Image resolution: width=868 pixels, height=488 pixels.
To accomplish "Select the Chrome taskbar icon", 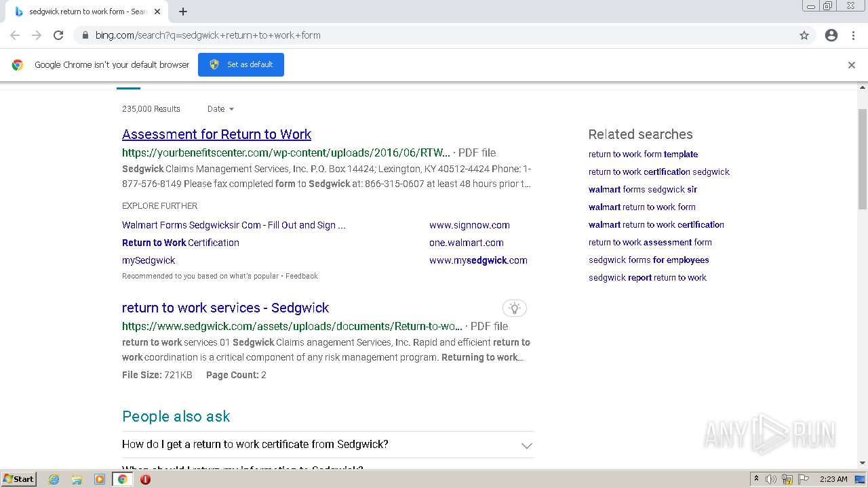I will coord(123,479).
